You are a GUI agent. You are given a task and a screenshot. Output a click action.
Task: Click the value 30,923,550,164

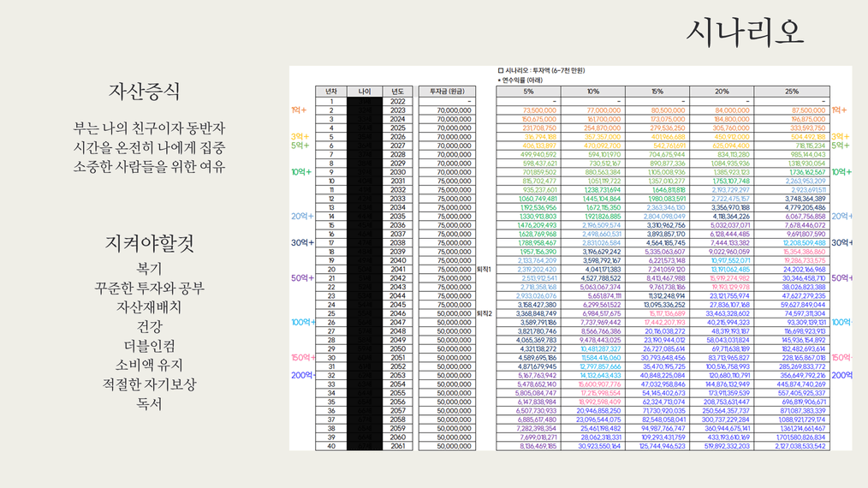point(599,446)
